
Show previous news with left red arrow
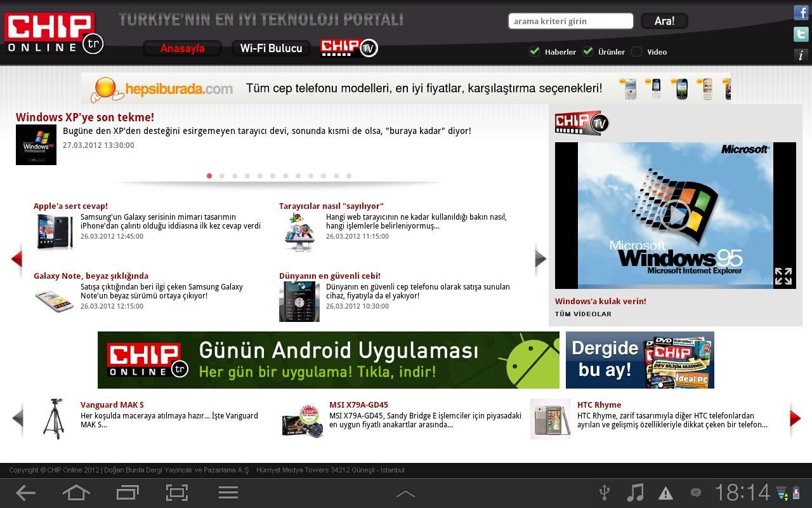coord(16,258)
